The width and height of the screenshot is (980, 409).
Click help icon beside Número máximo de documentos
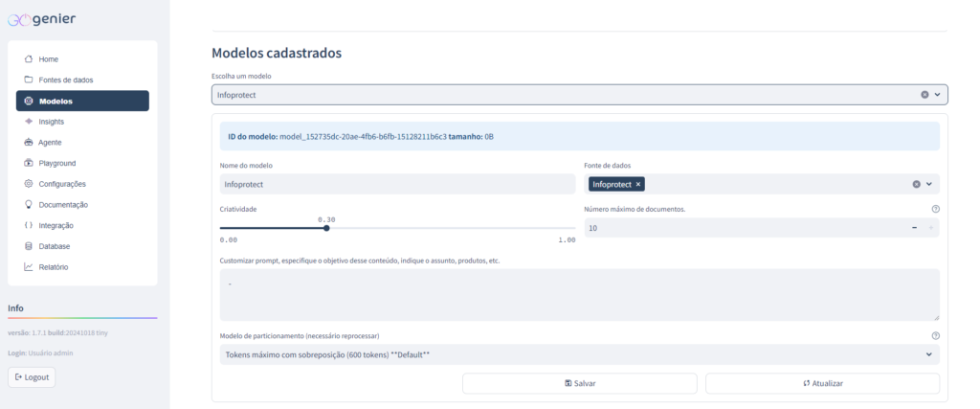pos(935,209)
